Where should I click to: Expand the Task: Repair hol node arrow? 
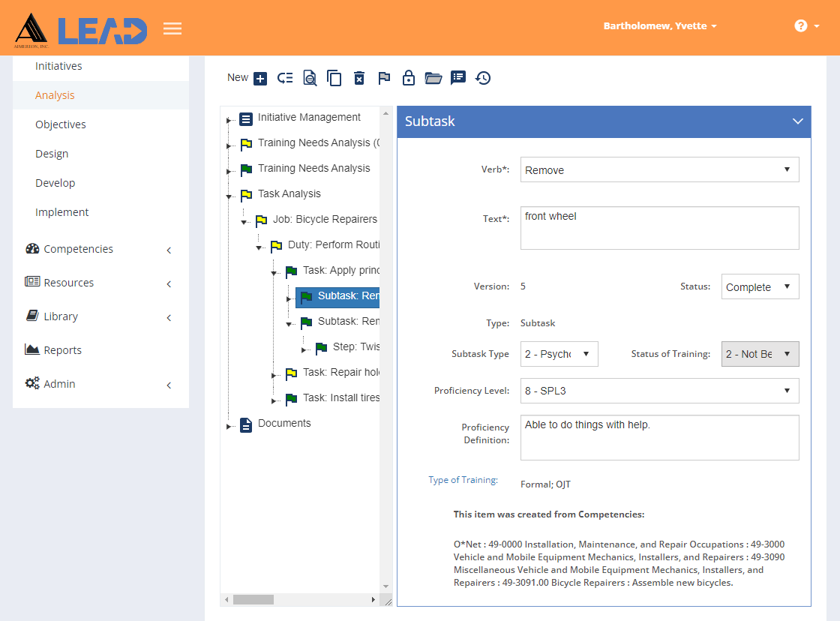click(273, 376)
